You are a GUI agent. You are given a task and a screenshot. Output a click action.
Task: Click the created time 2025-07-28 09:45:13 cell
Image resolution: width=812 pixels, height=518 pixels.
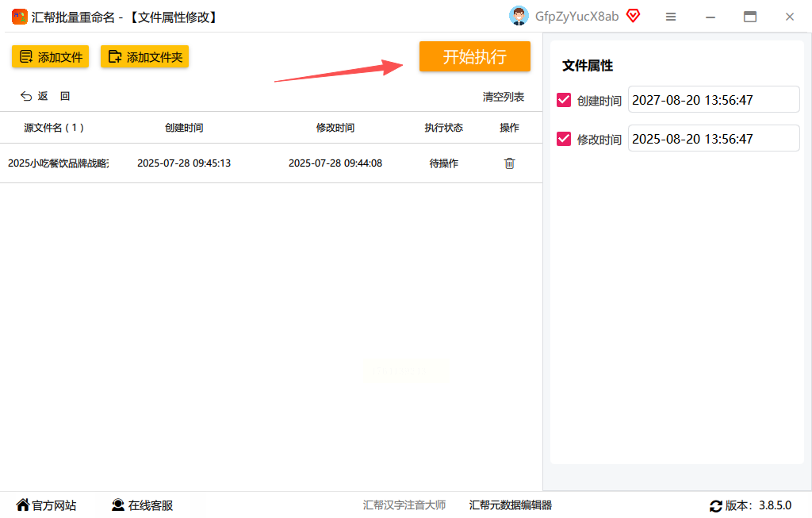click(x=184, y=163)
